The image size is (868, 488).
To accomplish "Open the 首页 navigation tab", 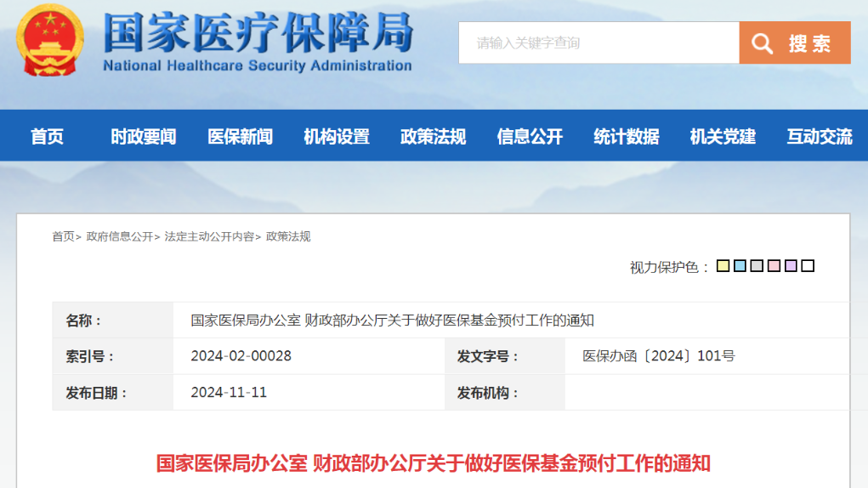I will click(x=47, y=136).
